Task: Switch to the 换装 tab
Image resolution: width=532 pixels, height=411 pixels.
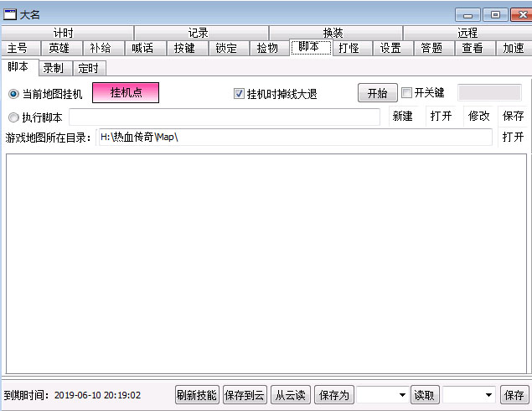Action: tap(336, 33)
